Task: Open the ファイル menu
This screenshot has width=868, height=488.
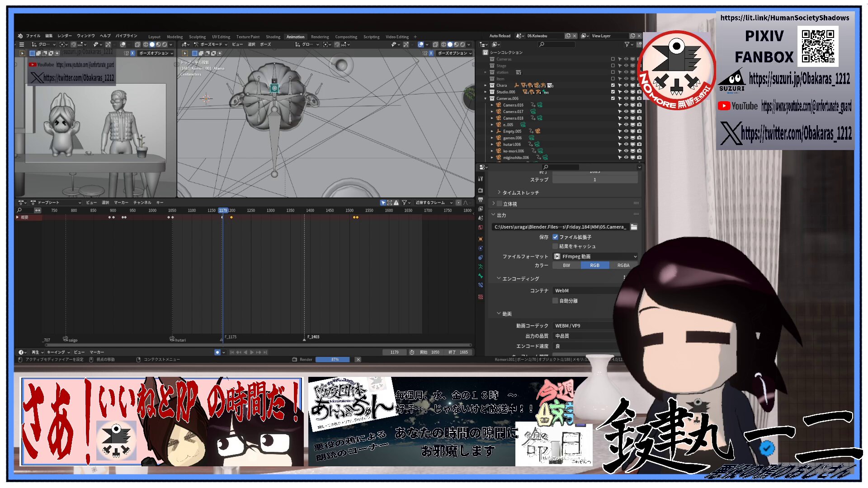Action: (x=33, y=36)
